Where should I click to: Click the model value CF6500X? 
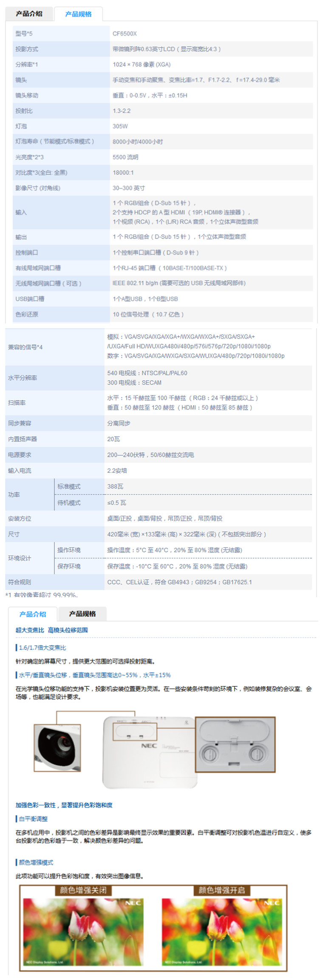[x=125, y=34]
